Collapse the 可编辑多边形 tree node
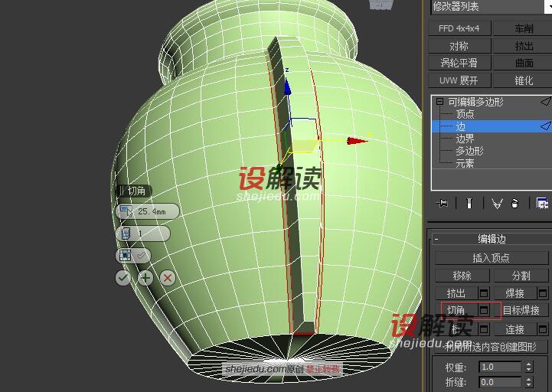 click(439, 102)
